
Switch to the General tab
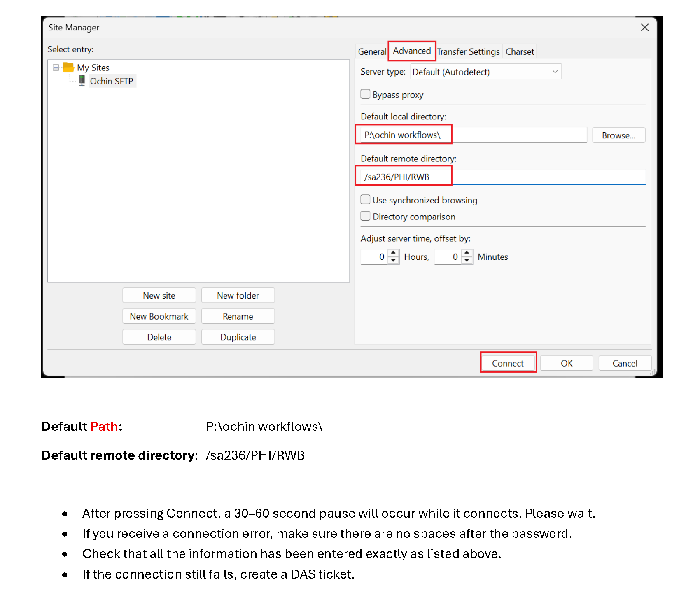[x=371, y=51]
